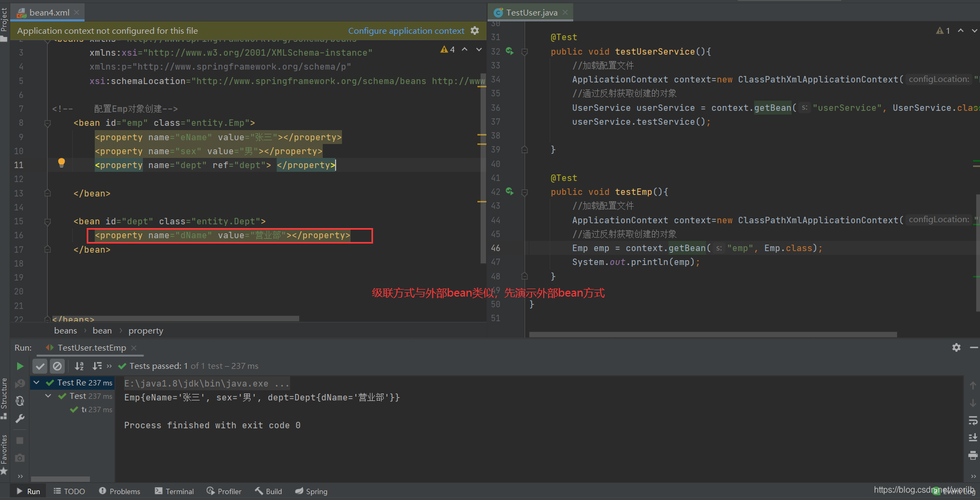Close the TestUser.java tab
Viewport: 980px width, 500px height.
(x=565, y=12)
